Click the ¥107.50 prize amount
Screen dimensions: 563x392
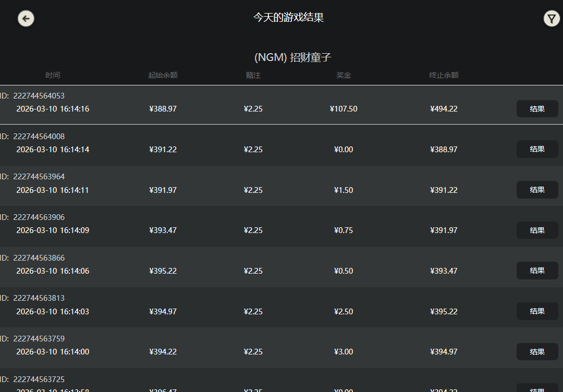(x=344, y=109)
